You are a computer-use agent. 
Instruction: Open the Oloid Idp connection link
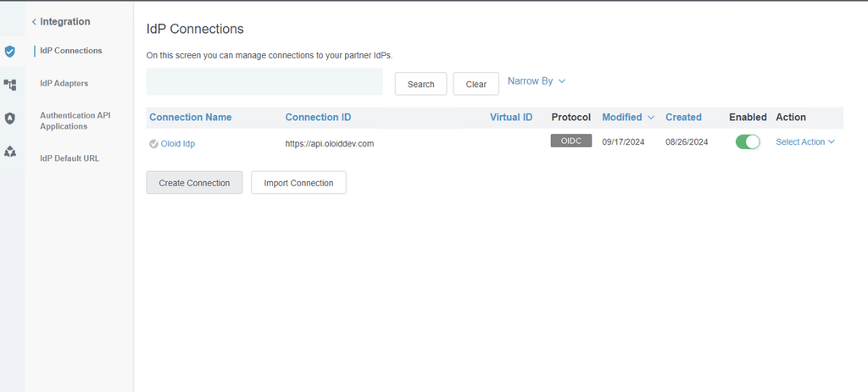pos(178,144)
